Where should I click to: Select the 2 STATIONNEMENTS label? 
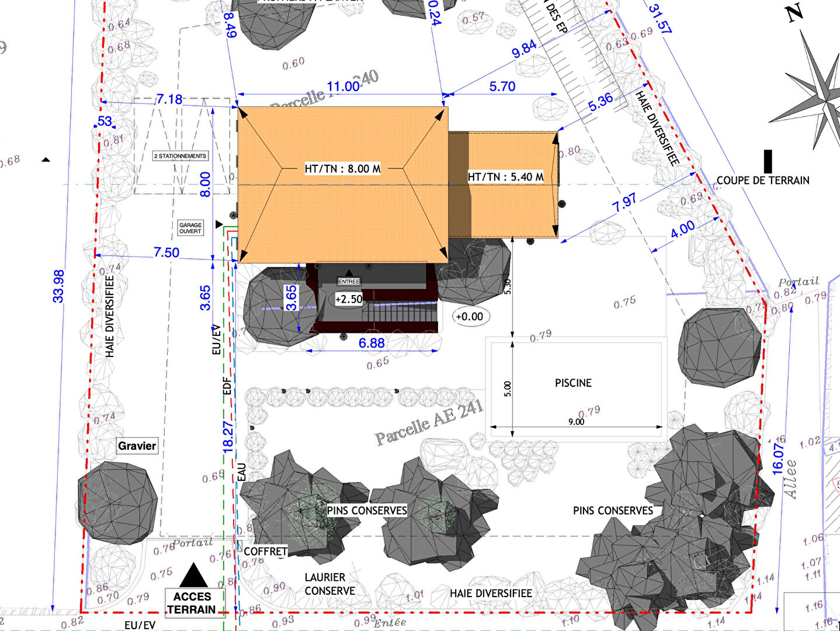(180, 156)
